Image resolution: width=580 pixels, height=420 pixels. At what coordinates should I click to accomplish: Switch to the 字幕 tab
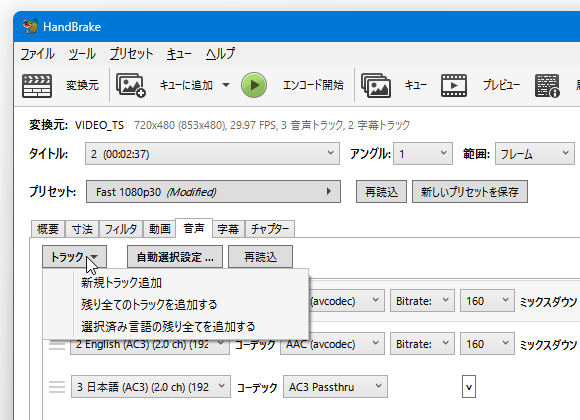tap(228, 229)
